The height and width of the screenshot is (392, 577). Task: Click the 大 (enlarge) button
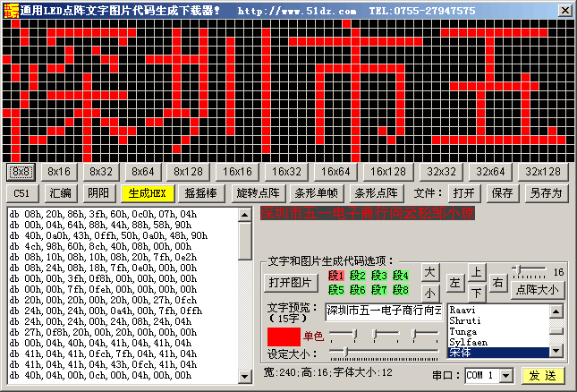430,271
